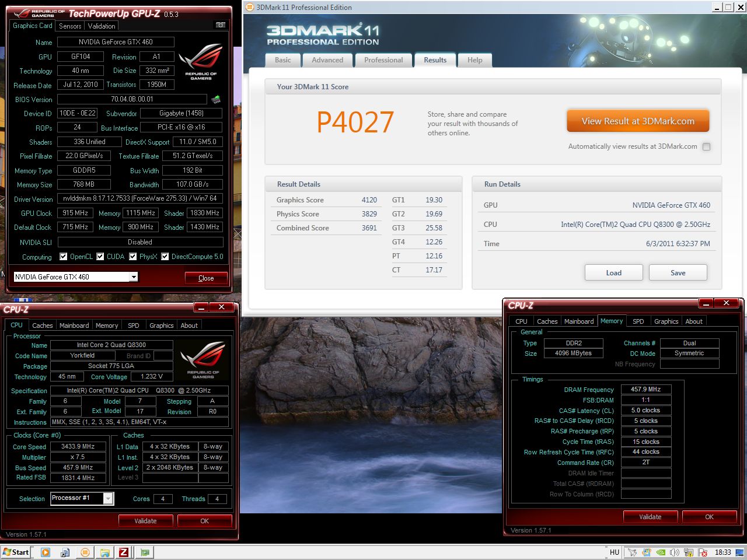Open the Help tab in 3DMark 11
This screenshot has width=747, height=560.
(x=475, y=60)
